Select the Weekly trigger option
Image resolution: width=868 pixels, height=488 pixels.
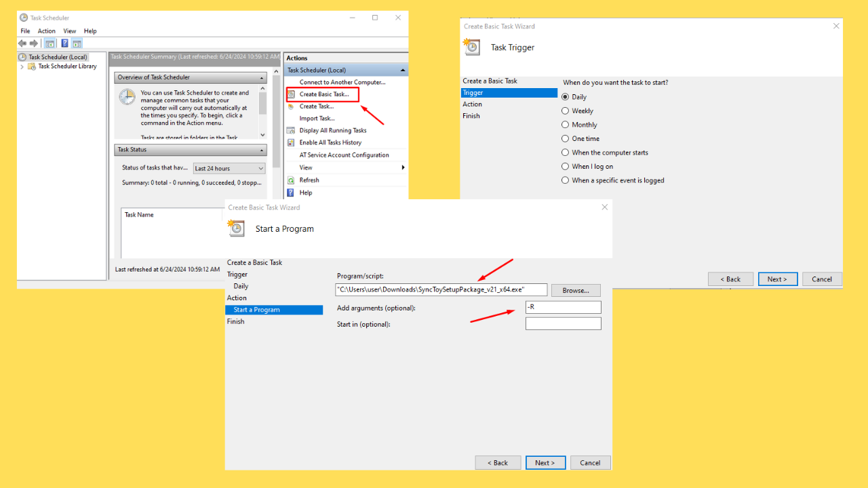point(566,110)
